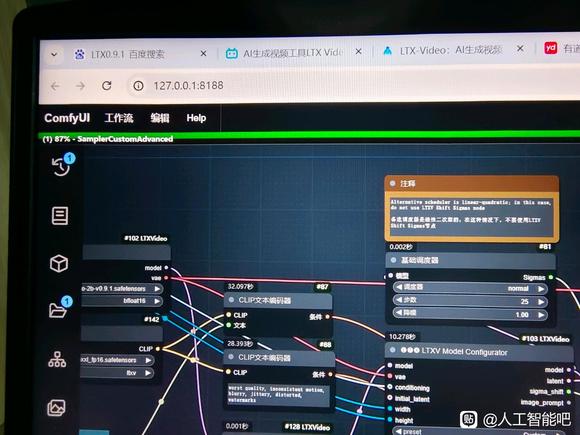The image size is (580, 435).
Task: Close the LTX-Video: AI生成视频 tab
Action: click(520, 48)
